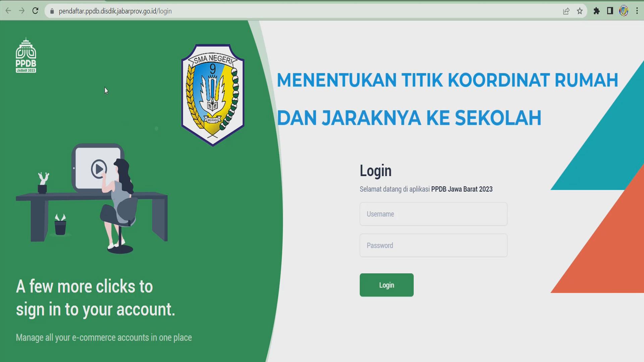
Task: Click the PPDB Jawa Barat 2023 text
Action: click(x=462, y=189)
